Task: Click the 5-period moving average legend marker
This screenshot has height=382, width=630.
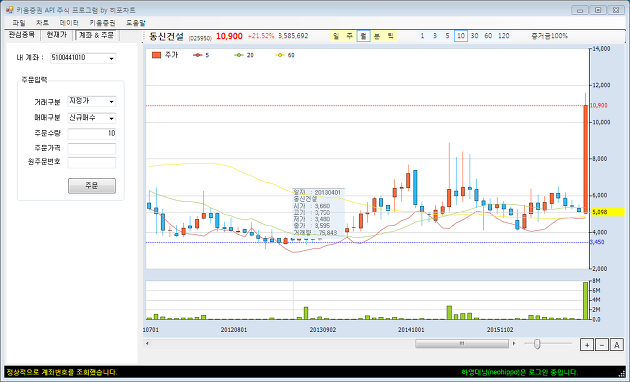Action: point(197,55)
